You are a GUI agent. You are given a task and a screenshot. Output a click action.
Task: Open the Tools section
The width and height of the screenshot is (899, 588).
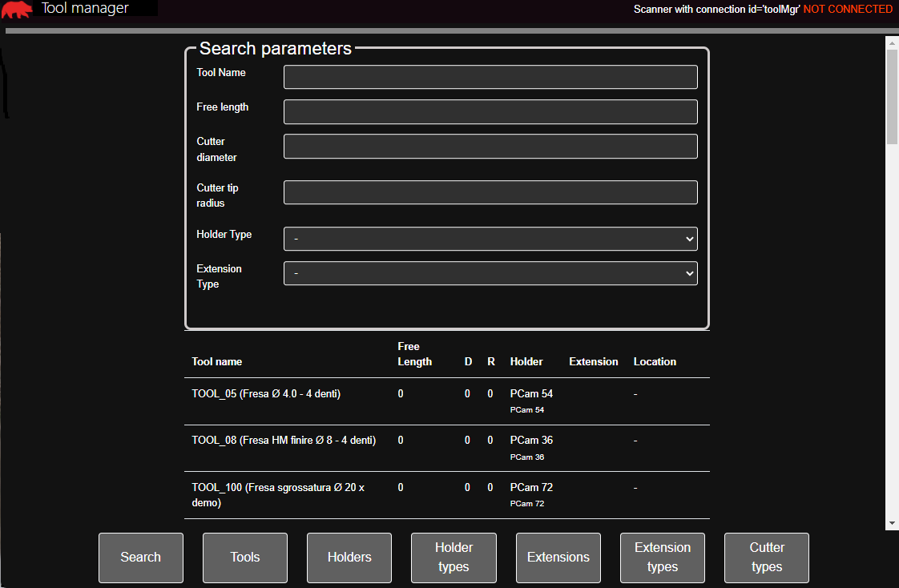point(244,558)
